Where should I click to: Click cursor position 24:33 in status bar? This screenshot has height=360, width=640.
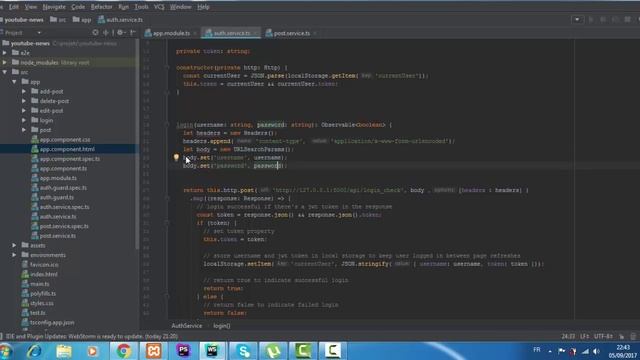click(x=568, y=336)
